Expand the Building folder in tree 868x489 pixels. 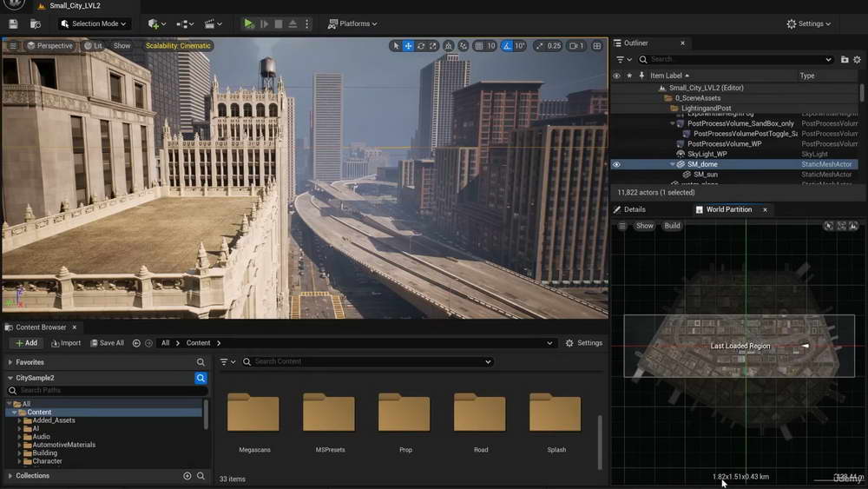point(19,453)
